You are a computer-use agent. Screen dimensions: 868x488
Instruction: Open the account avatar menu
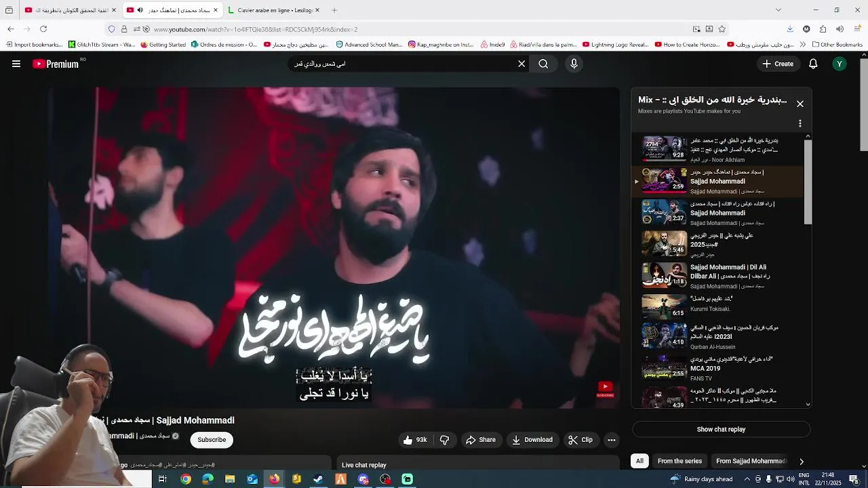coord(840,64)
